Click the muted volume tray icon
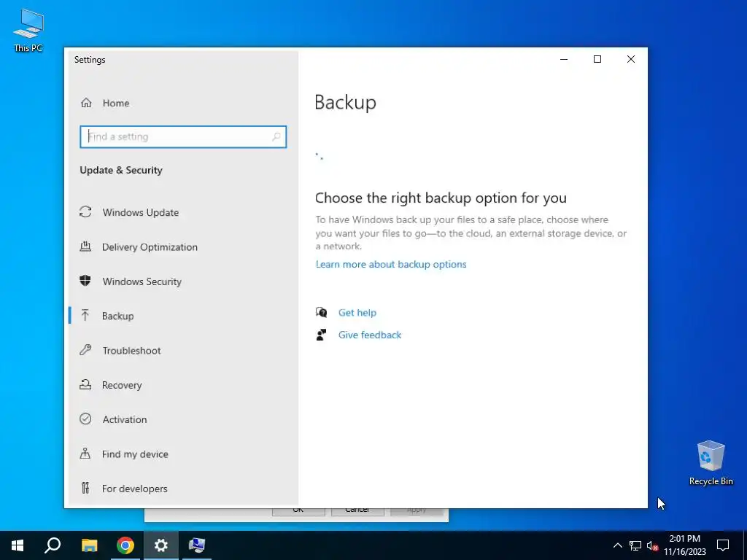 point(653,545)
